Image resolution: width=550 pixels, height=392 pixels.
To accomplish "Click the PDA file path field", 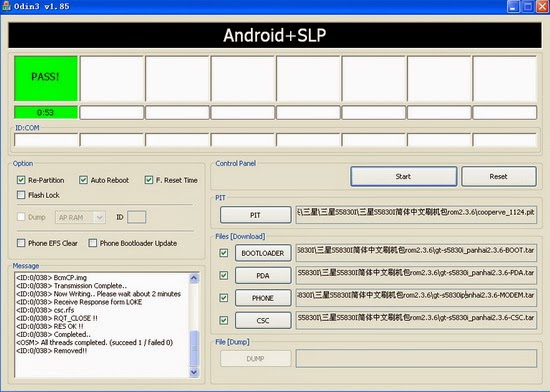I will click(x=416, y=275).
